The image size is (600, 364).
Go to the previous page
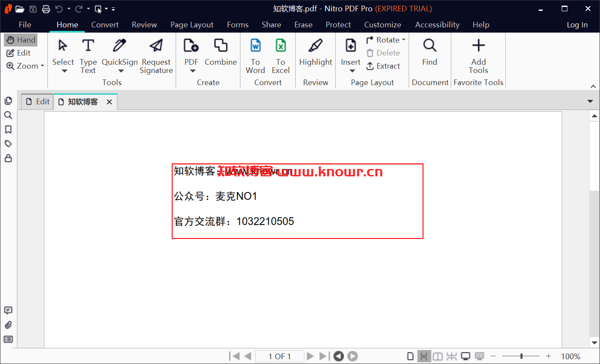coord(247,356)
